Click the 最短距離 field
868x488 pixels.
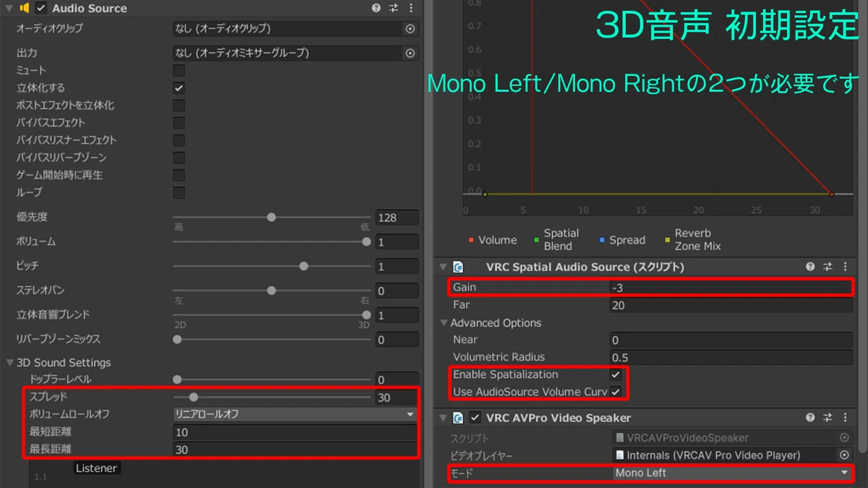coord(295,432)
